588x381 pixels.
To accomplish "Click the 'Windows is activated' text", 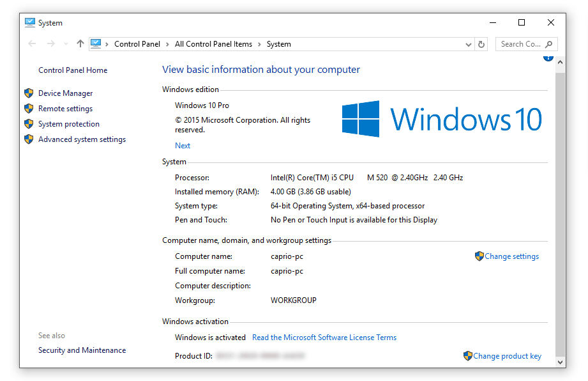I will (x=210, y=338).
